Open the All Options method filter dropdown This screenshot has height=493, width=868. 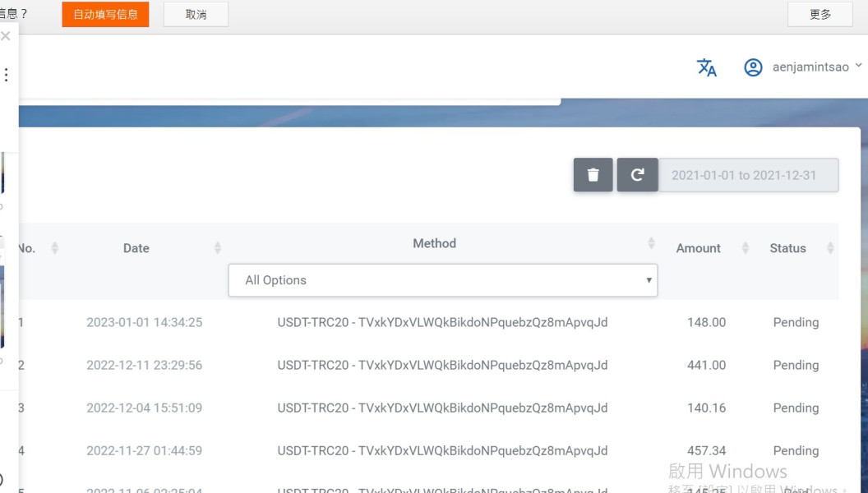point(443,280)
